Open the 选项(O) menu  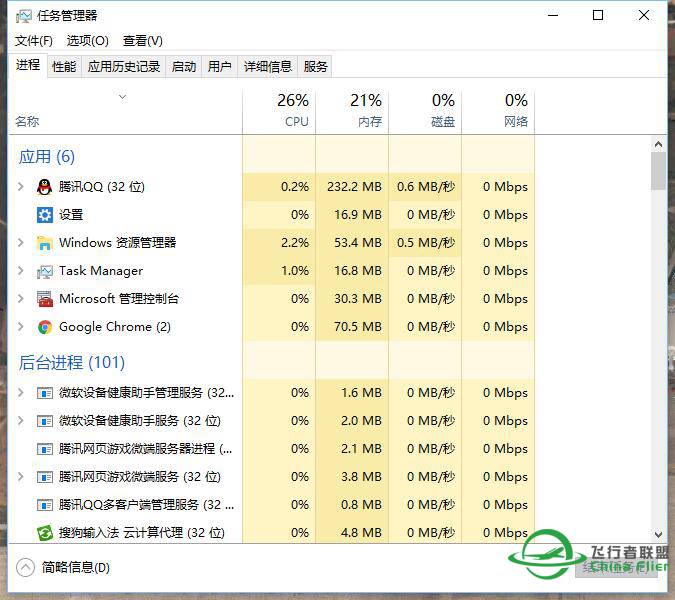point(87,41)
